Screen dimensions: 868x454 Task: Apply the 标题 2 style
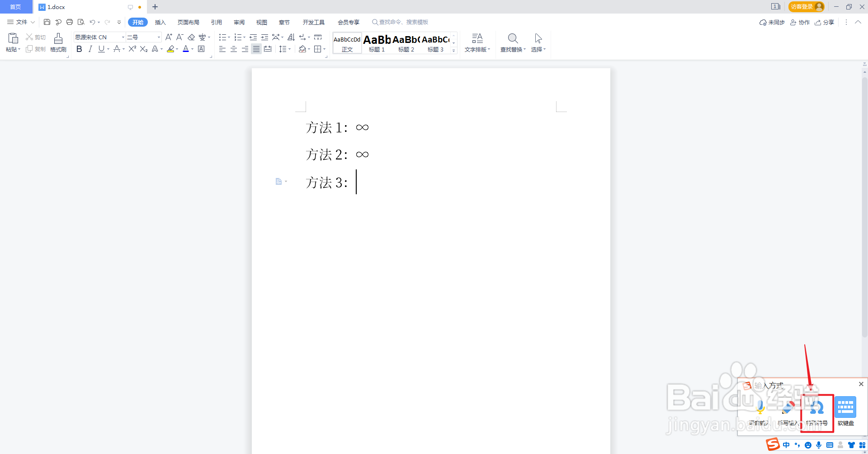point(406,43)
